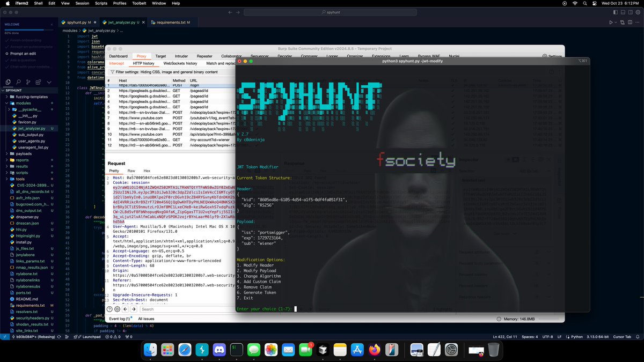Open securityheaders.py in the file tree

32,317
